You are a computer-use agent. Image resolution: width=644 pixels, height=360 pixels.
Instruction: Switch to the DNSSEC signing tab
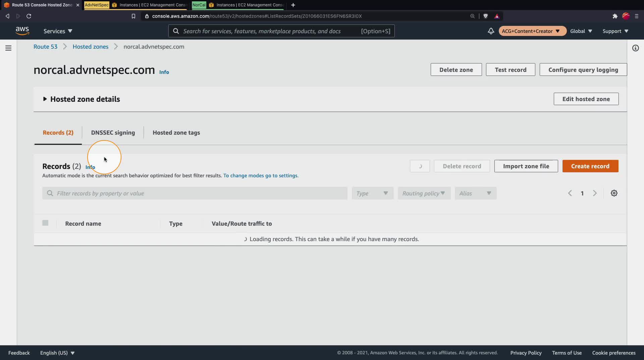(x=113, y=133)
